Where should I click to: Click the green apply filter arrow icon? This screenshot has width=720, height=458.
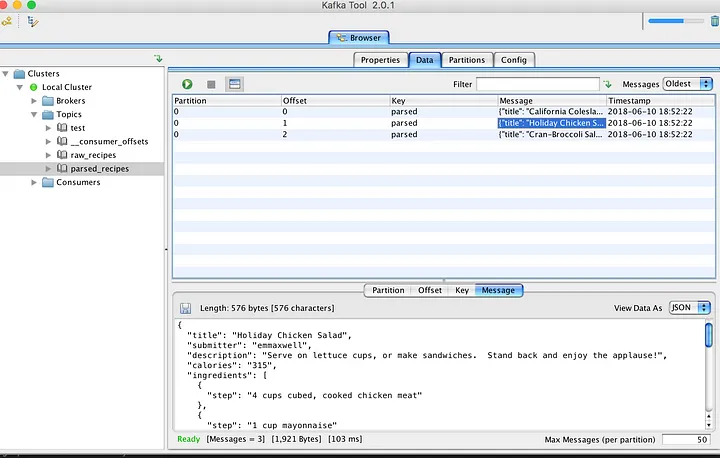[x=608, y=85]
